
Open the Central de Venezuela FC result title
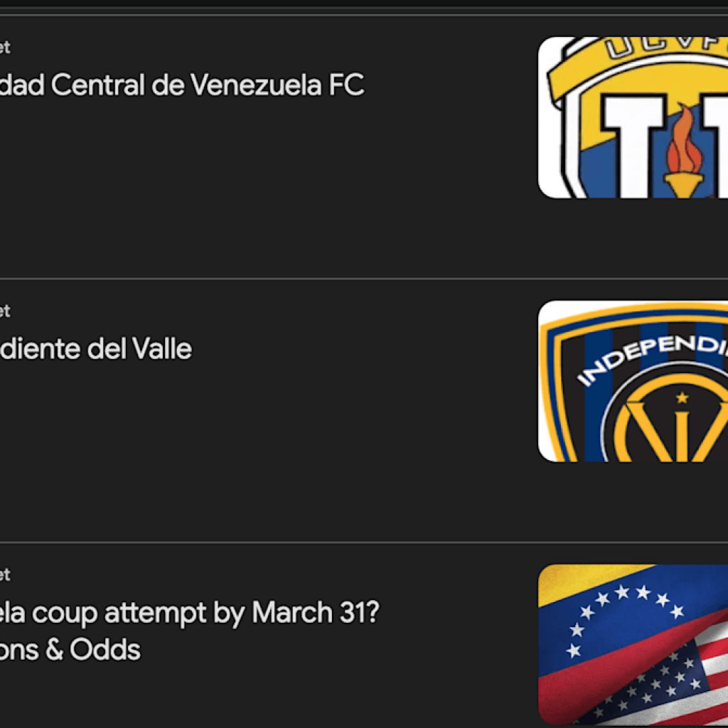pyautogui.click(x=181, y=86)
